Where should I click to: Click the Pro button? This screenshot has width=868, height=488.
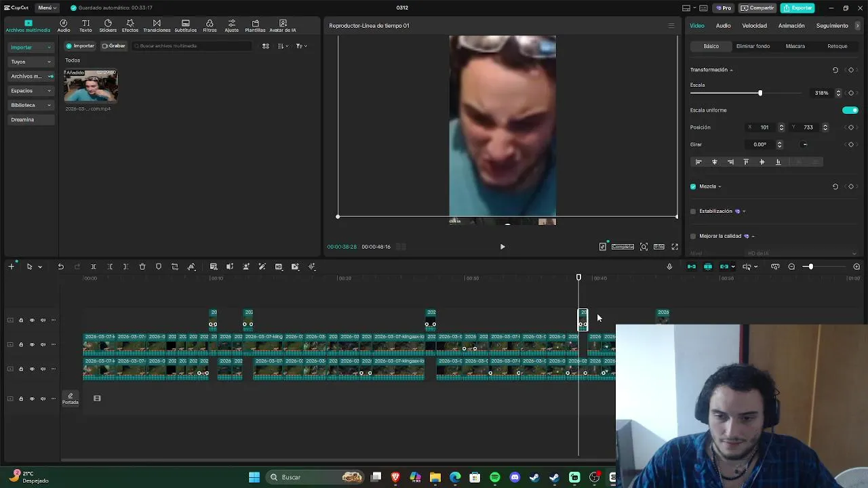click(724, 8)
